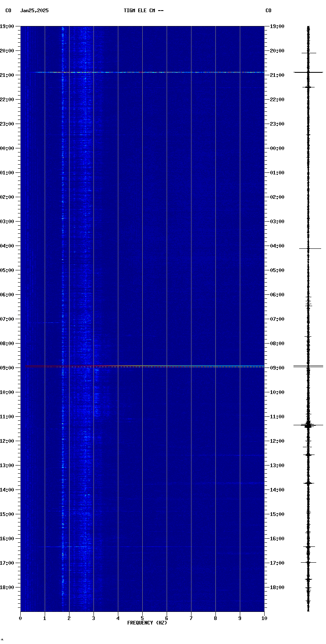326x644 pixels.
Task: Click the bright cyan event line near 21:00
Action: coord(142,72)
